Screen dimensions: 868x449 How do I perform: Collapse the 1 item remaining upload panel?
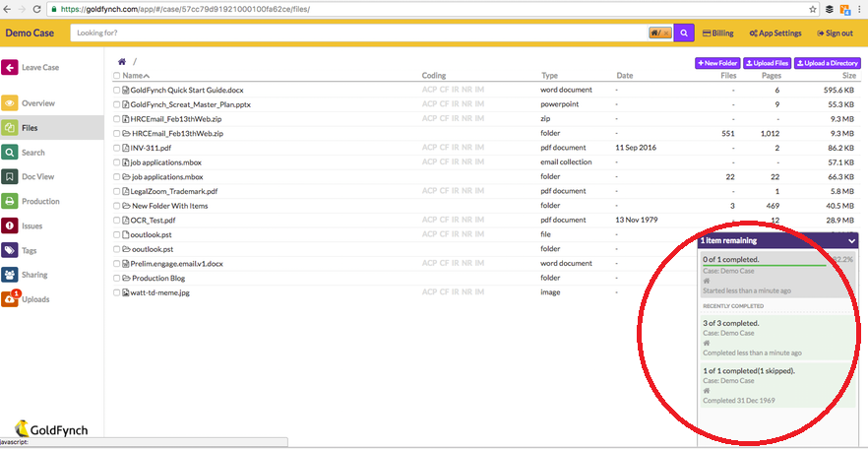[x=851, y=241]
